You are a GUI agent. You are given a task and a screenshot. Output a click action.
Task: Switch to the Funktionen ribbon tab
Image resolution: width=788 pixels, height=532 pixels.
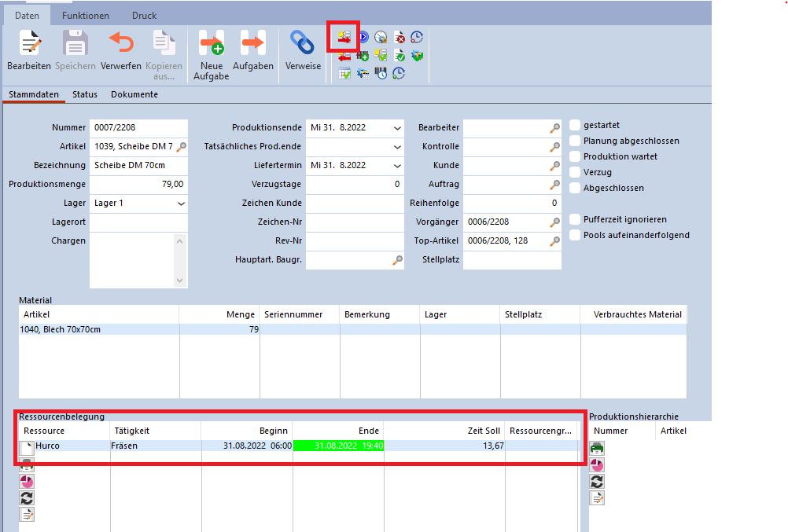click(86, 16)
